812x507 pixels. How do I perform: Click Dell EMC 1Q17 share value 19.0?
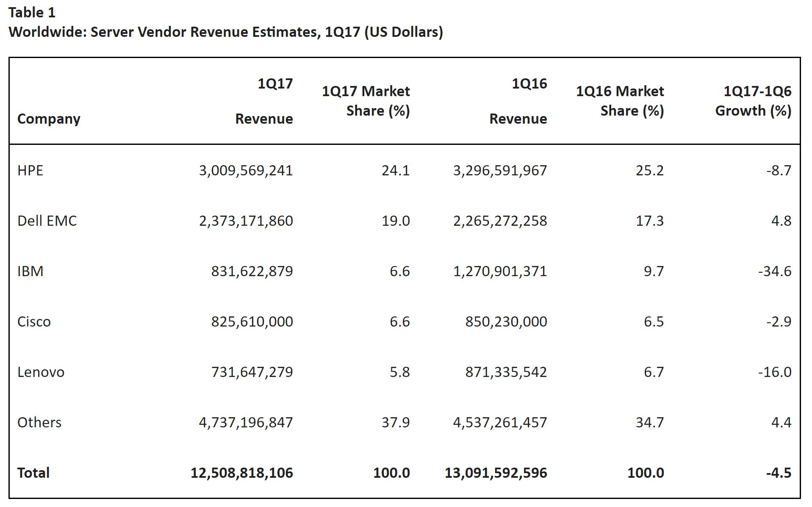[x=396, y=221]
